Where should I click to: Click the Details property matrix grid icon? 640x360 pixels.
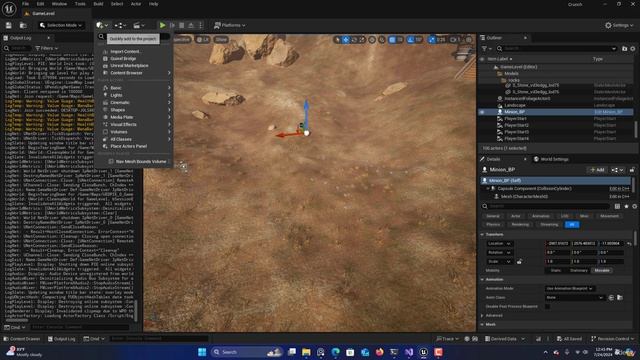click(617, 207)
